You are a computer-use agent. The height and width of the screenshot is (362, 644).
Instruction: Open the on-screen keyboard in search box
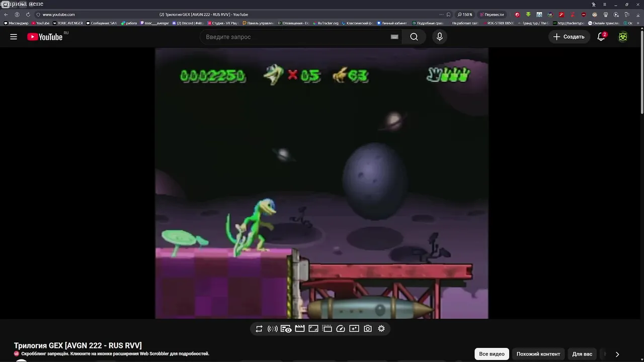click(x=394, y=37)
